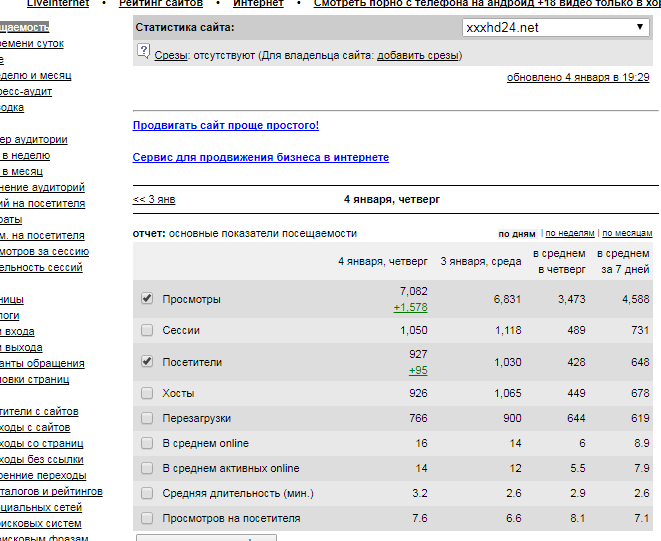The image size is (661, 541).
Task: Enable the Сессии checkbox
Action: [x=147, y=330]
